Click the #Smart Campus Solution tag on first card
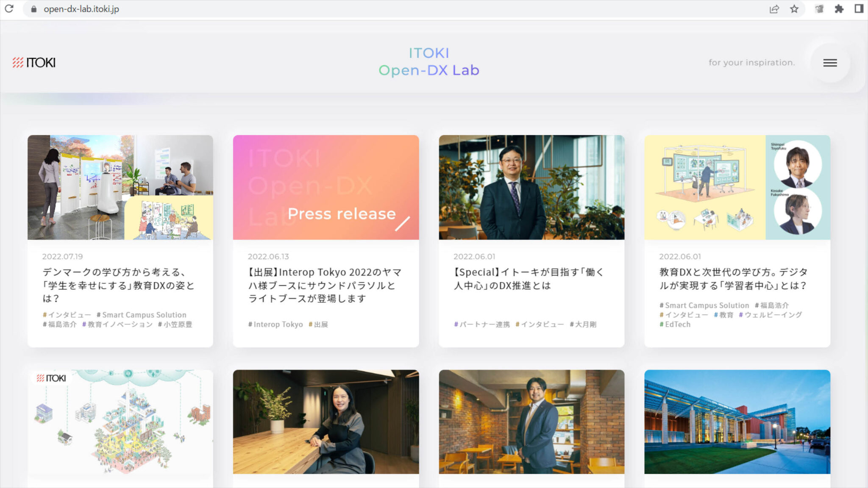This screenshot has height=488, width=868. pyautogui.click(x=141, y=315)
